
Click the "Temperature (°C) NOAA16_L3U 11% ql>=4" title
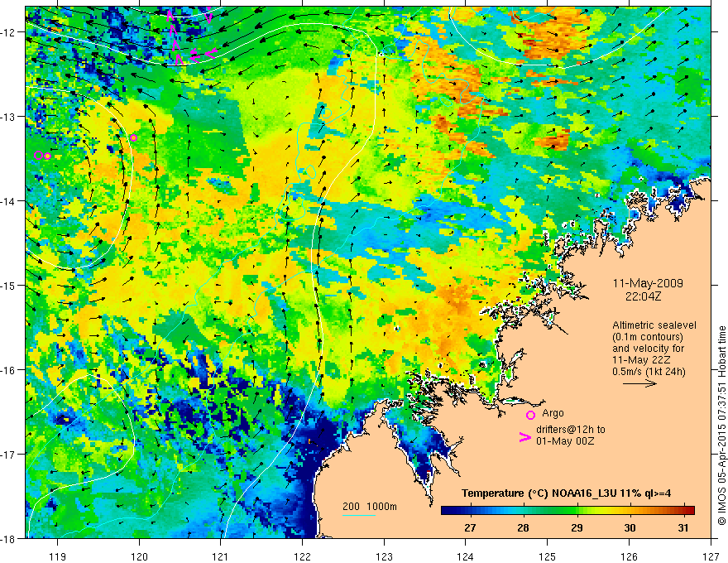click(x=566, y=493)
